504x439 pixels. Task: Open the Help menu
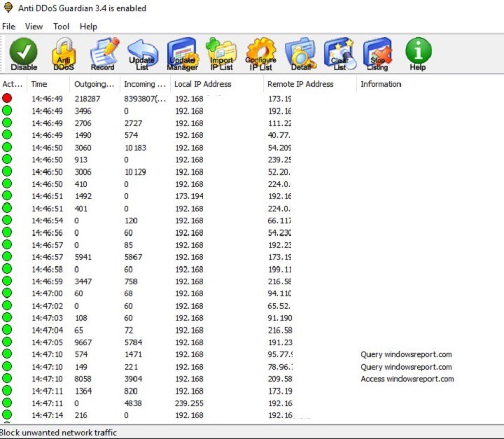tap(88, 27)
